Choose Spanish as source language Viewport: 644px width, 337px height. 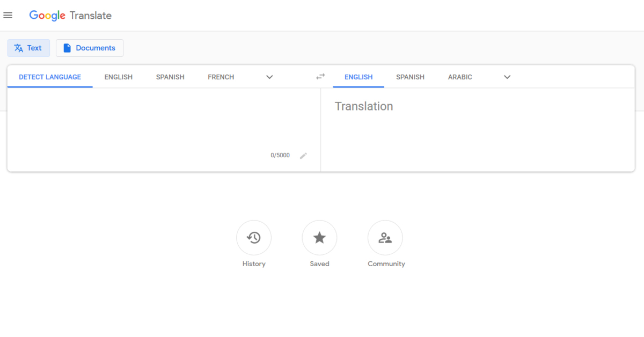(x=170, y=77)
